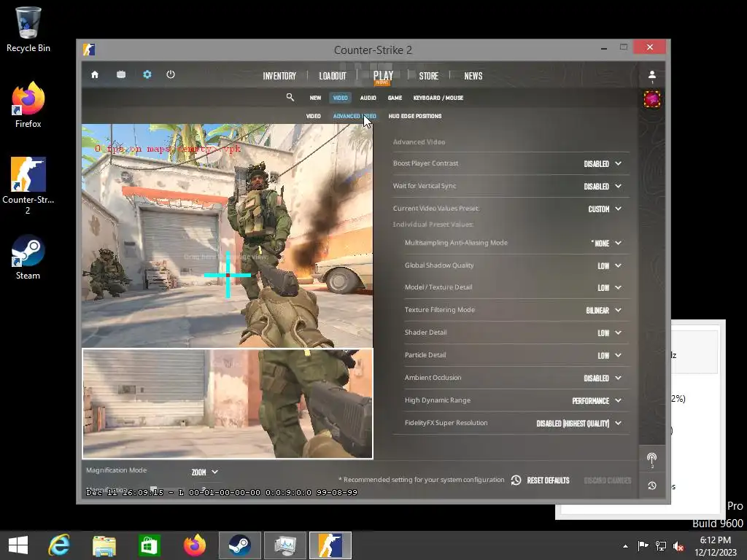The image size is (747, 560).
Task: Click the network tray icon
Action: tap(661, 545)
